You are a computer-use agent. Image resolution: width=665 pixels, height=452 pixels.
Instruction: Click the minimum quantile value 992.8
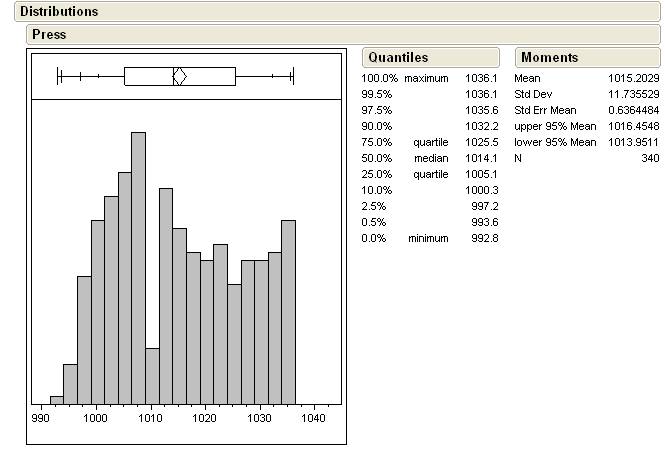tap(484, 238)
